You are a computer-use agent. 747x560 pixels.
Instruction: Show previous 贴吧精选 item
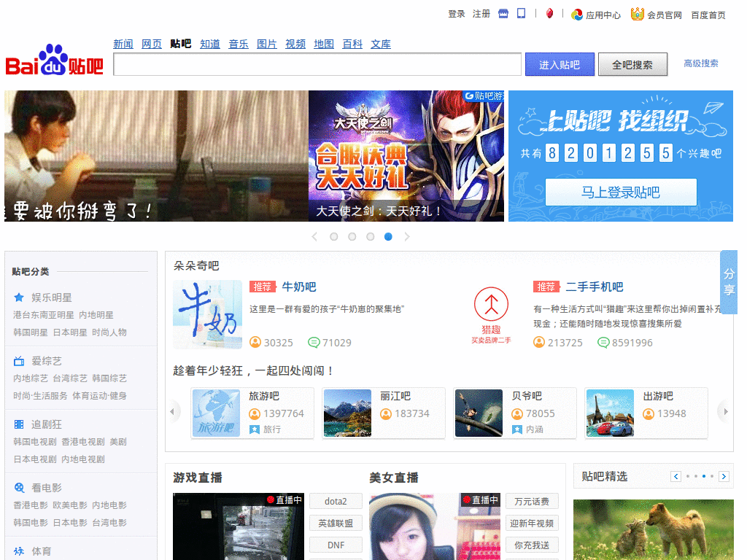[676, 476]
